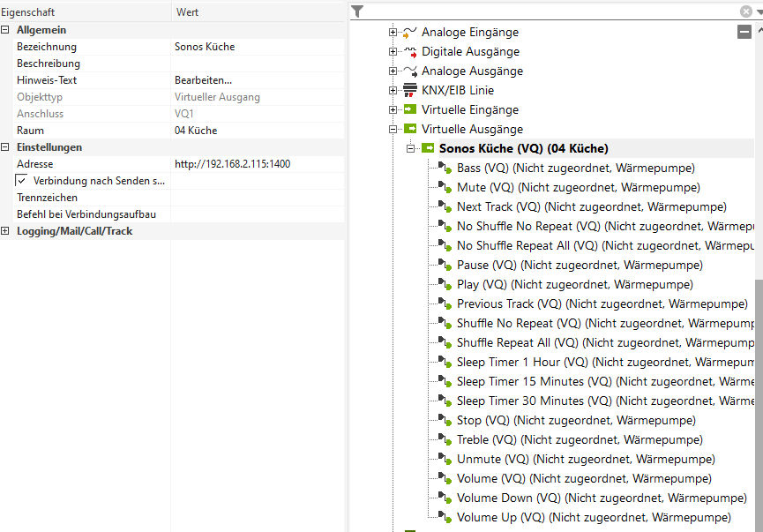Screen dimensions: 763x532
Task: Click the Treble command icon
Action: 445,440
